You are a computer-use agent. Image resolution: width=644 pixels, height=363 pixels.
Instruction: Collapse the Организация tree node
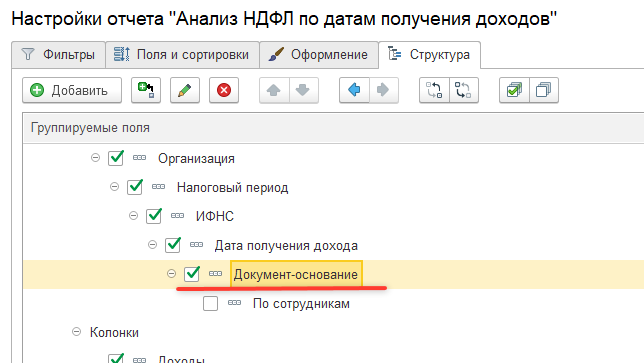tap(95, 158)
